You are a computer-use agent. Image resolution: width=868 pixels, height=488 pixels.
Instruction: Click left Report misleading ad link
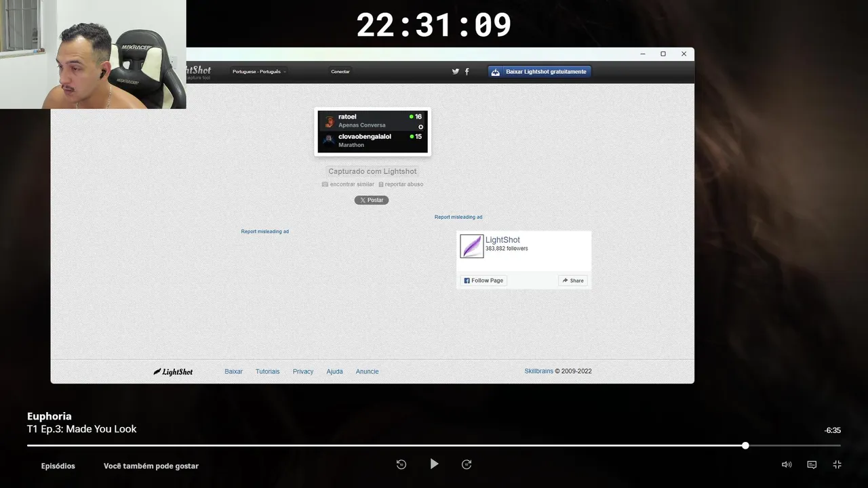(265, 231)
